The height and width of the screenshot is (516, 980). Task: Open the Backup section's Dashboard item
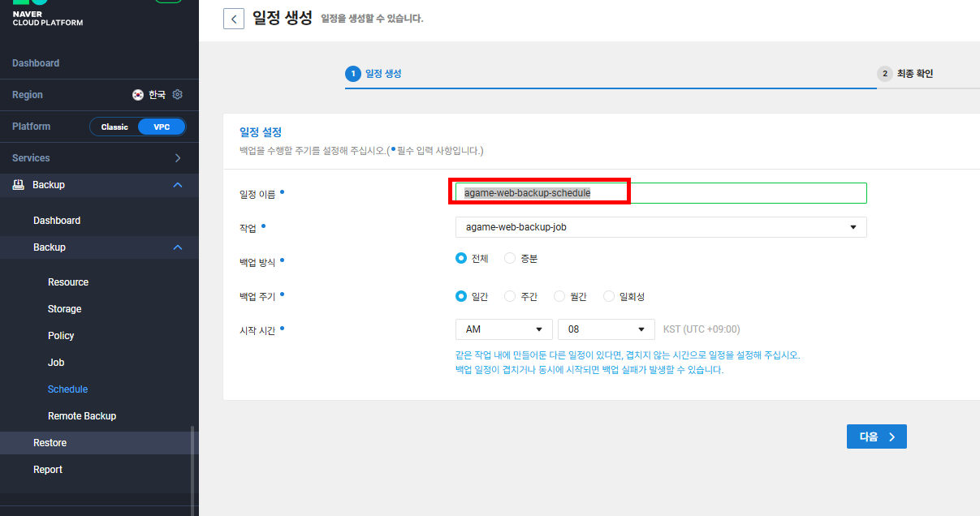pyautogui.click(x=57, y=221)
